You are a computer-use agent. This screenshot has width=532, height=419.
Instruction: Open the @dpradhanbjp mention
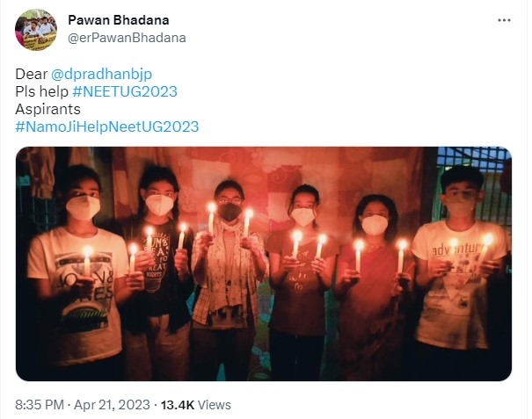click(x=101, y=75)
